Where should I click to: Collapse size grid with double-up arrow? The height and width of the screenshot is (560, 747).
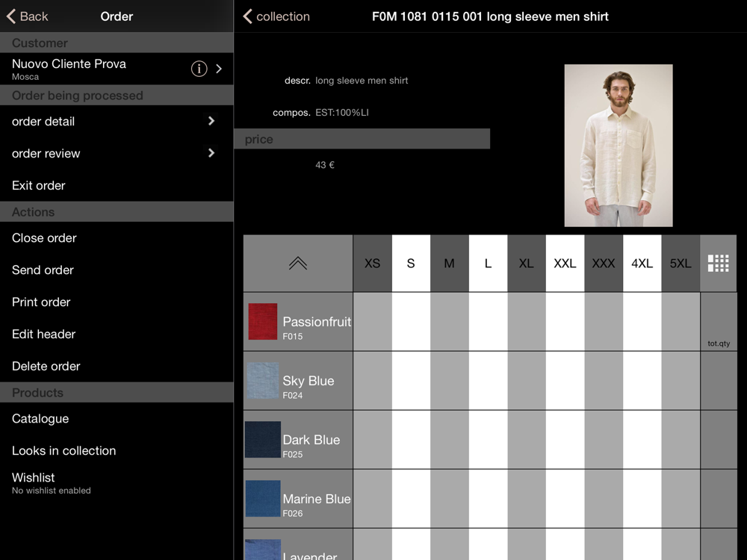(298, 263)
